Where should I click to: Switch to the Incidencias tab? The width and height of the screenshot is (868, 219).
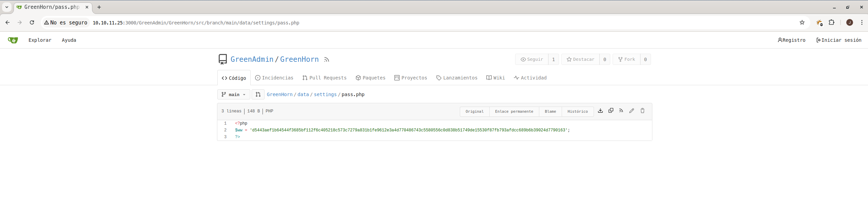274,78
